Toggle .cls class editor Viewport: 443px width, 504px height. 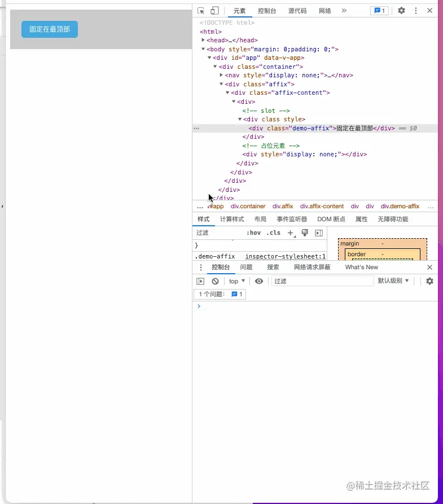click(x=273, y=233)
